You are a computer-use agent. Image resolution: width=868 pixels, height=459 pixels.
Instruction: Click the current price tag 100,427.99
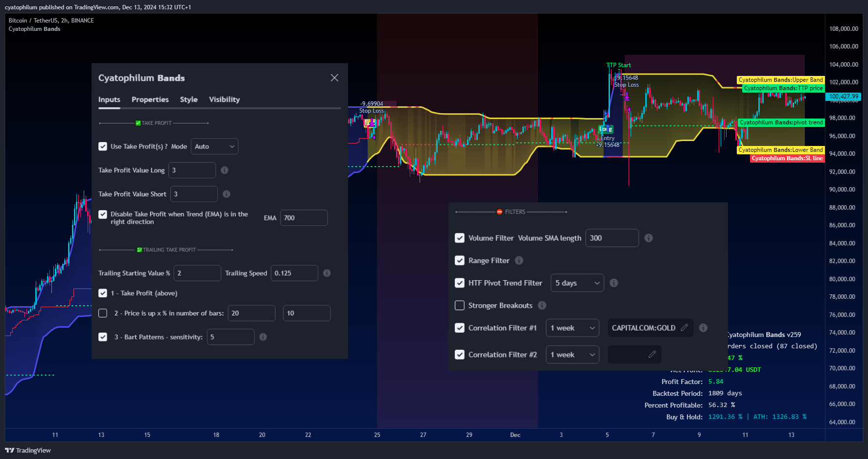[844, 97]
